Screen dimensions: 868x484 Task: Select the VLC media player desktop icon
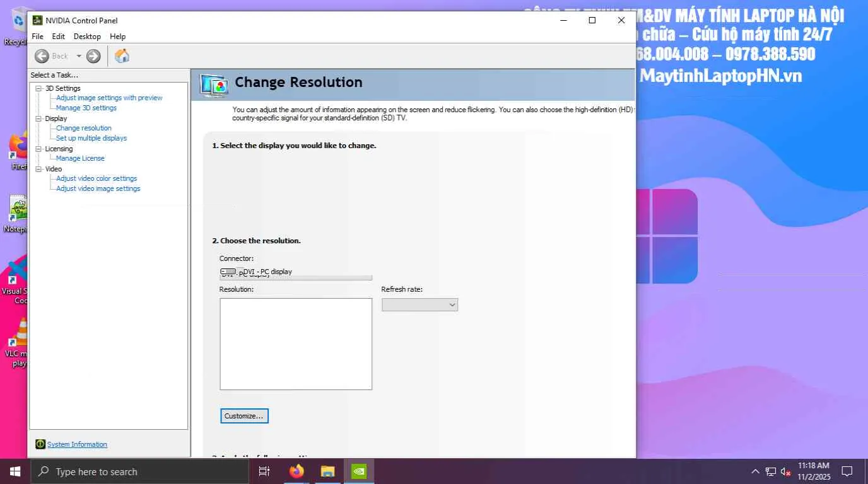[18, 342]
